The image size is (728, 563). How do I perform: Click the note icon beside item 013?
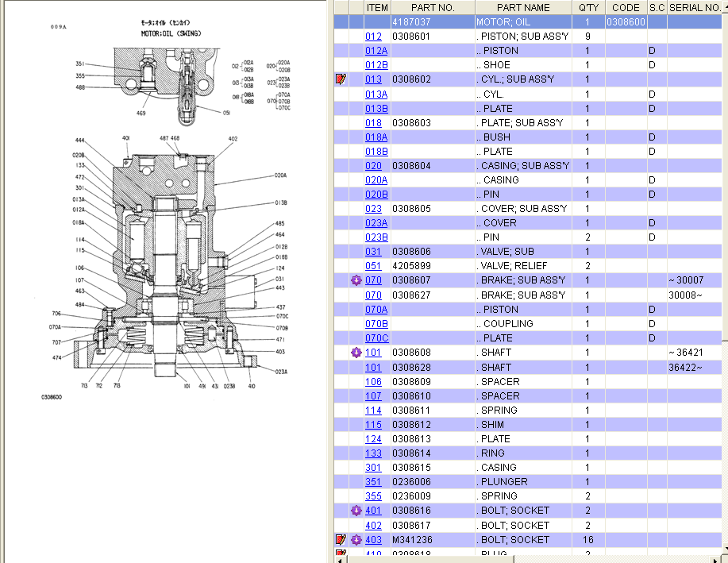point(341,79)
